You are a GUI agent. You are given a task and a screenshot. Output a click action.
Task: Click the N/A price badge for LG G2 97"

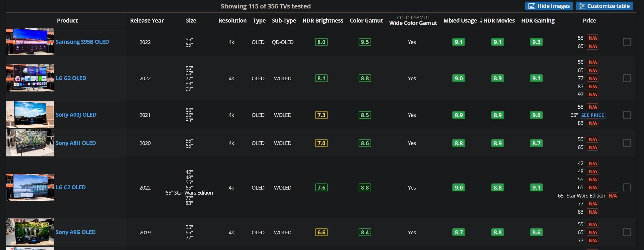593,94
